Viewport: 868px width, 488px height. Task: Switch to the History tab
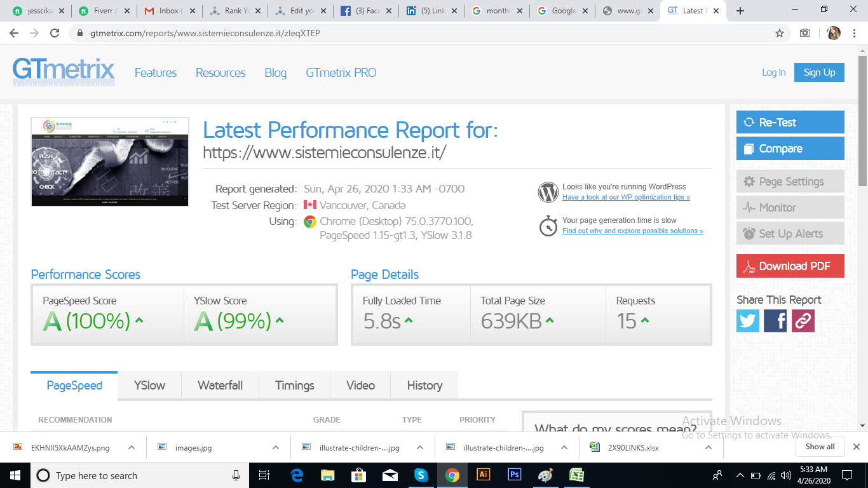[424, 385]
